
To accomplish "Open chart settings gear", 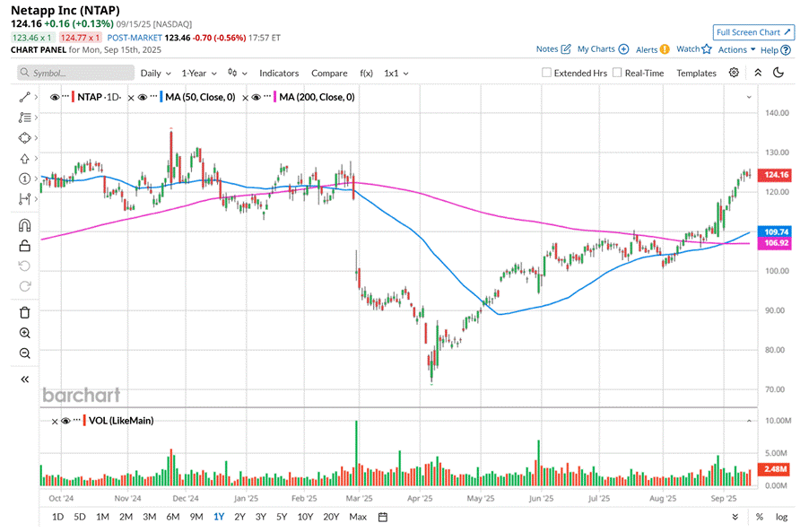I will [x=734, y=73].
